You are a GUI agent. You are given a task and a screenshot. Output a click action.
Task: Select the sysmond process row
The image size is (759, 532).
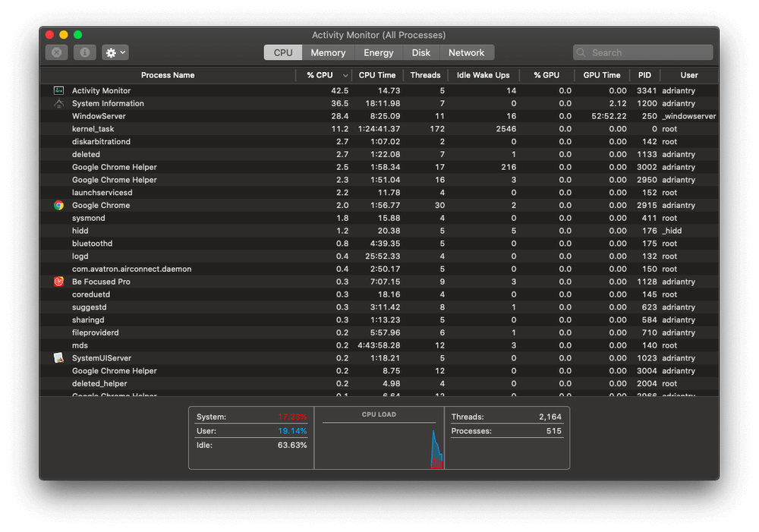[x=379, y=218]
